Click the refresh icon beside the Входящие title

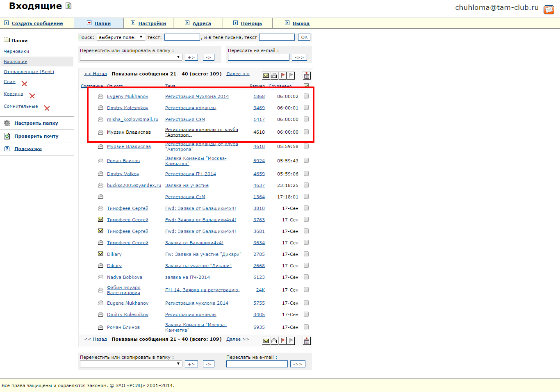(x=68, y=6)
